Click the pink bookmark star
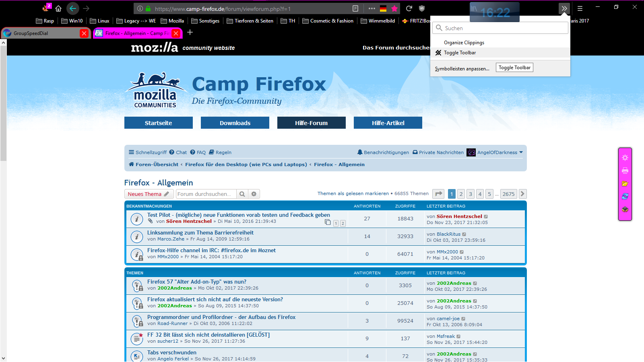 [x=394, y=8]
